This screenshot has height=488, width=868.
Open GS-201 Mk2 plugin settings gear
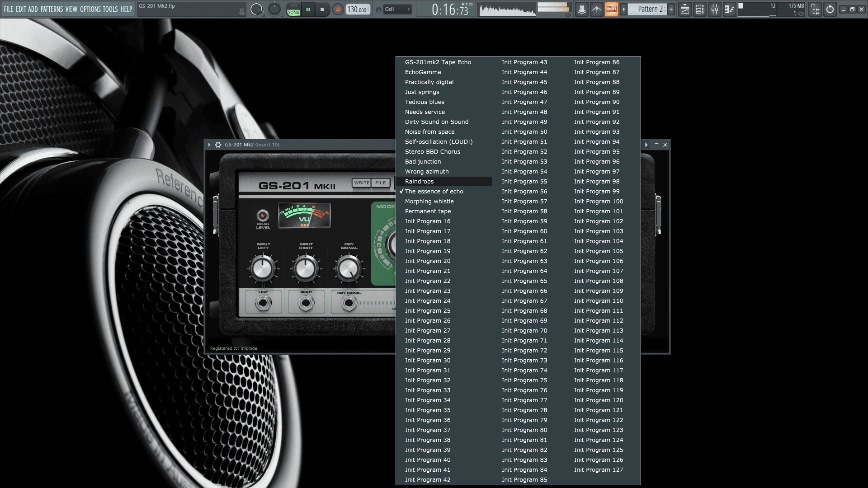pos(218,145)
